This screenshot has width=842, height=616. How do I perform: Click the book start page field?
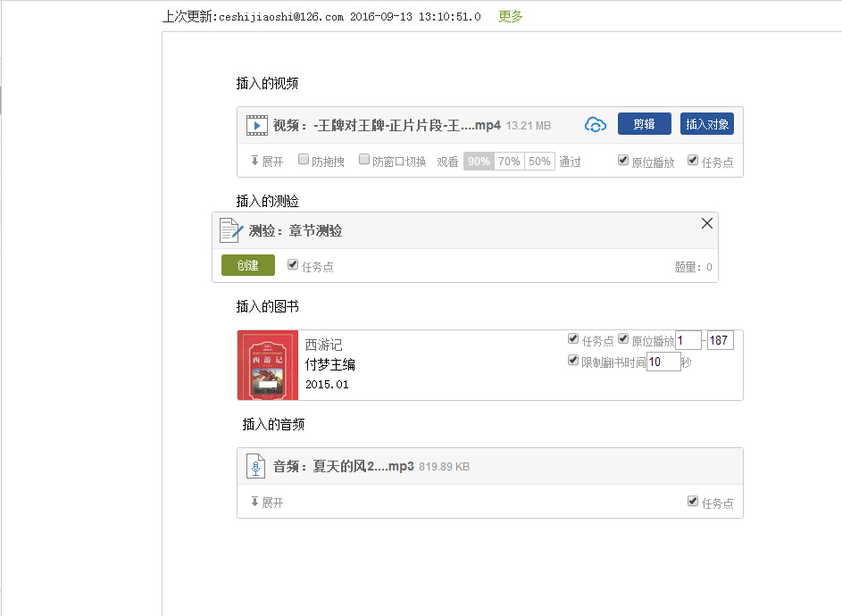(x=688, y=340)
